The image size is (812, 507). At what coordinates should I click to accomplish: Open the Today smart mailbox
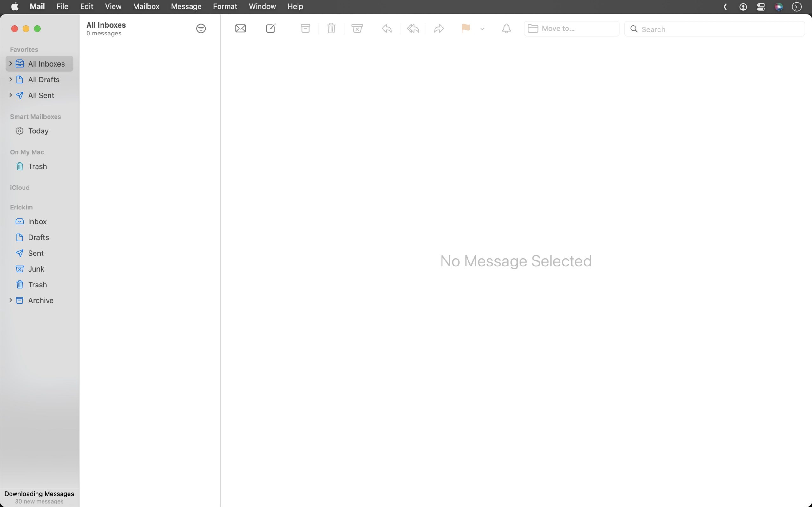click(x=38, y=131)
